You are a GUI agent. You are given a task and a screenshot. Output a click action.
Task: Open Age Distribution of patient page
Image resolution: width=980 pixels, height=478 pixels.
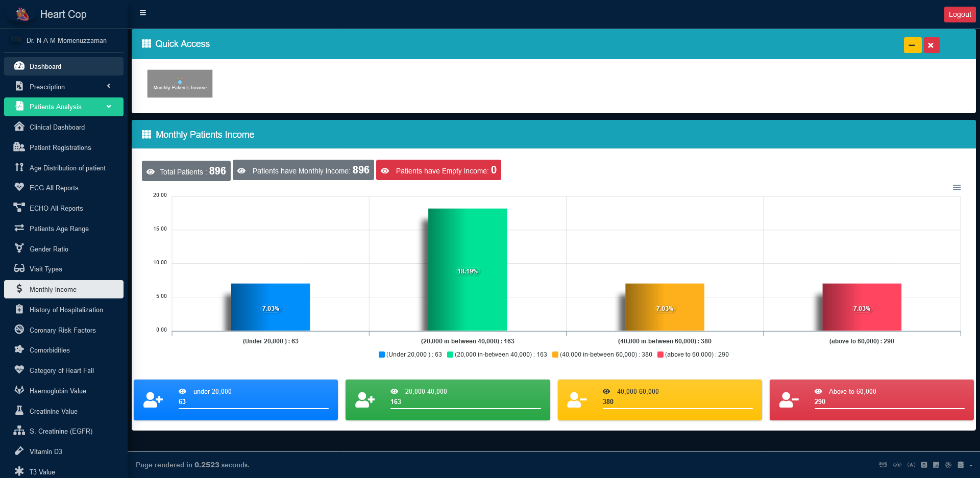pyautogui.click(x=67, y=168)
